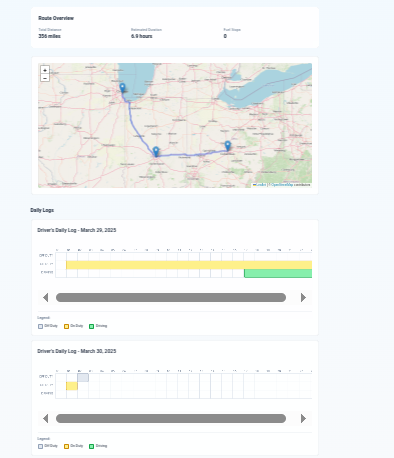Click grey Off Duty block in March 30 log
This screenshot has height=458, width=394.
83,378
